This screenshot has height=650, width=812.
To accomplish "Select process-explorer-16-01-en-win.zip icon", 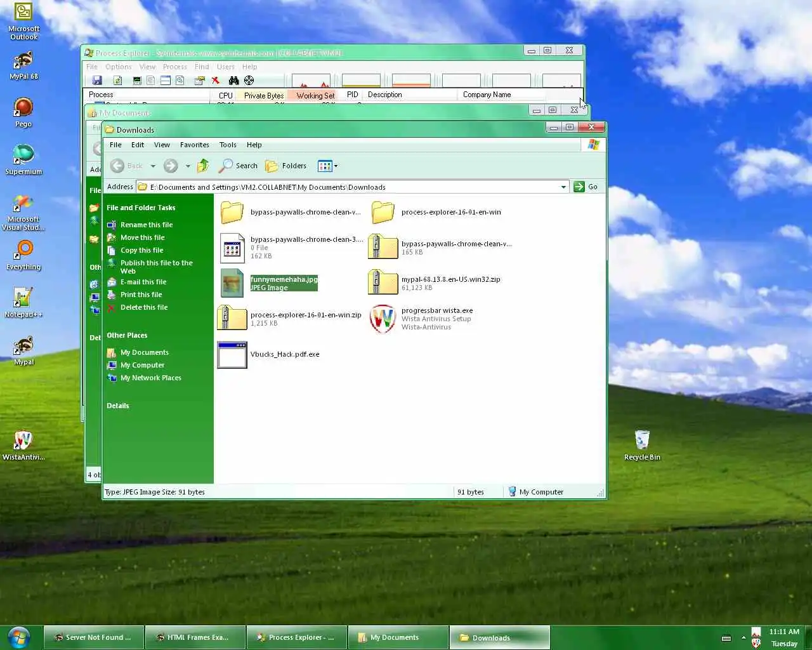I will (232, 318).
